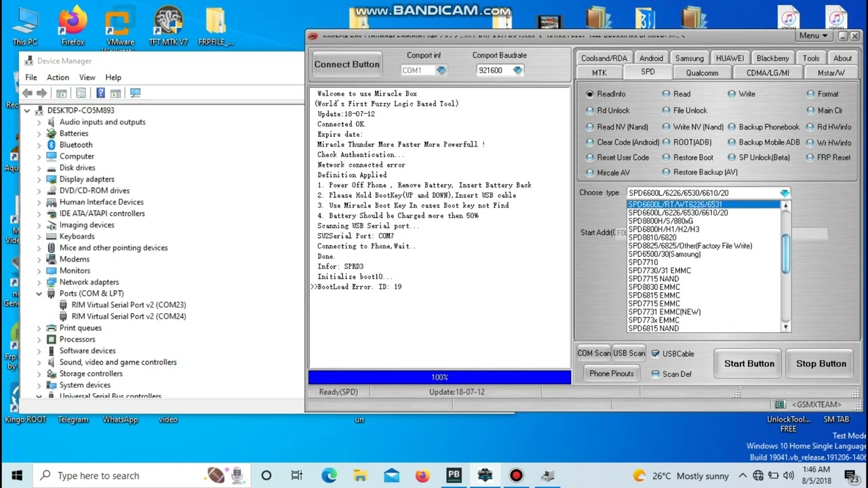868x488 pixels.
Task: Open File Explorer from taskbar
Action: [360, 475]
